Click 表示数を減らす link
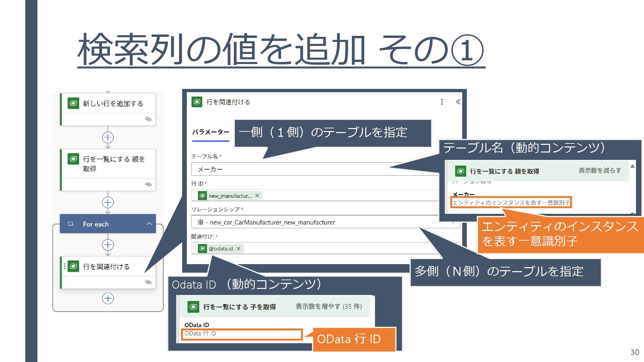This screenshot has height=362, width=644. coord(600,171)
